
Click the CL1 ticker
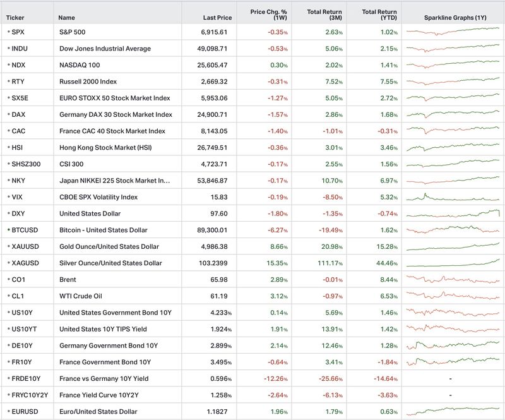pos(18,296)
